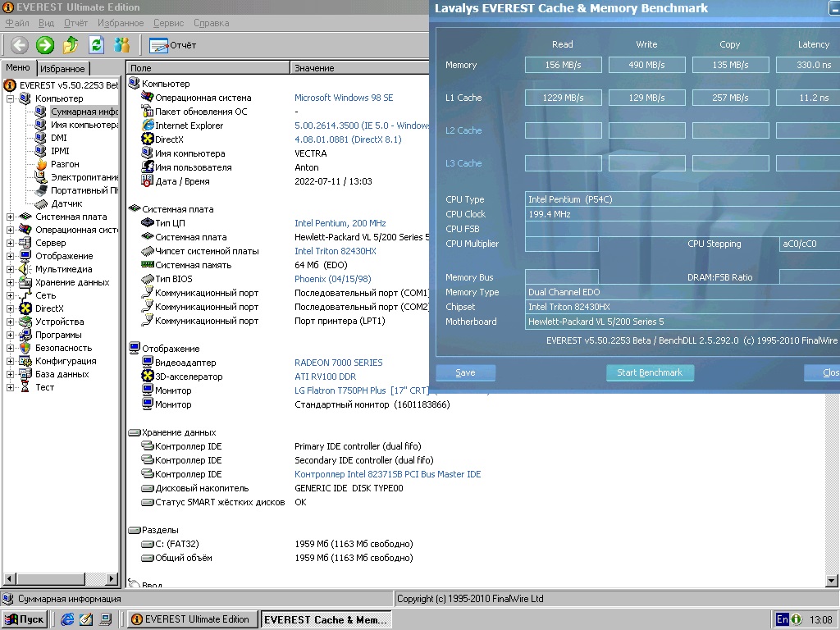The width and height of the screenshot is (840, 630).
Task: Click the Пуск start button
Action: pos(25,619)
